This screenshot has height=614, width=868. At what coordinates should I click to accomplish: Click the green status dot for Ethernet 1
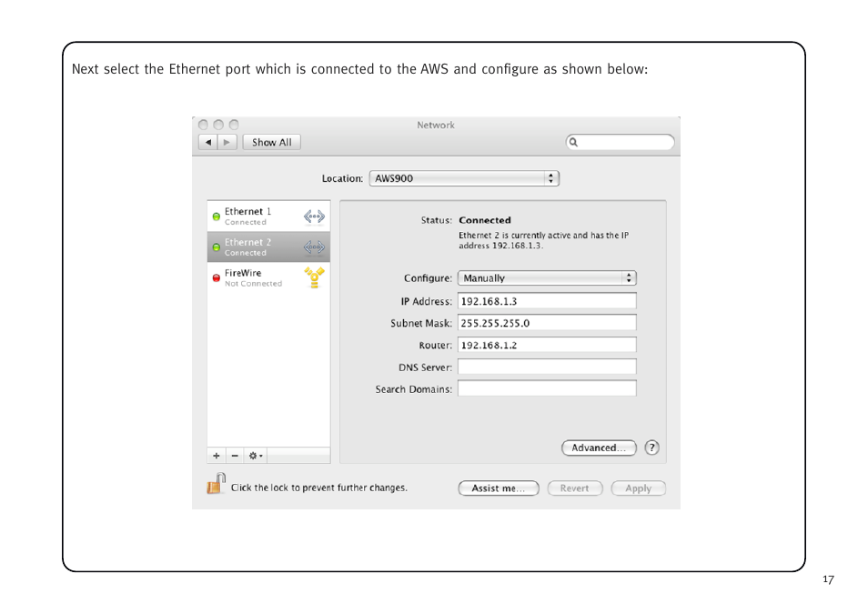[x=217, y=216]
